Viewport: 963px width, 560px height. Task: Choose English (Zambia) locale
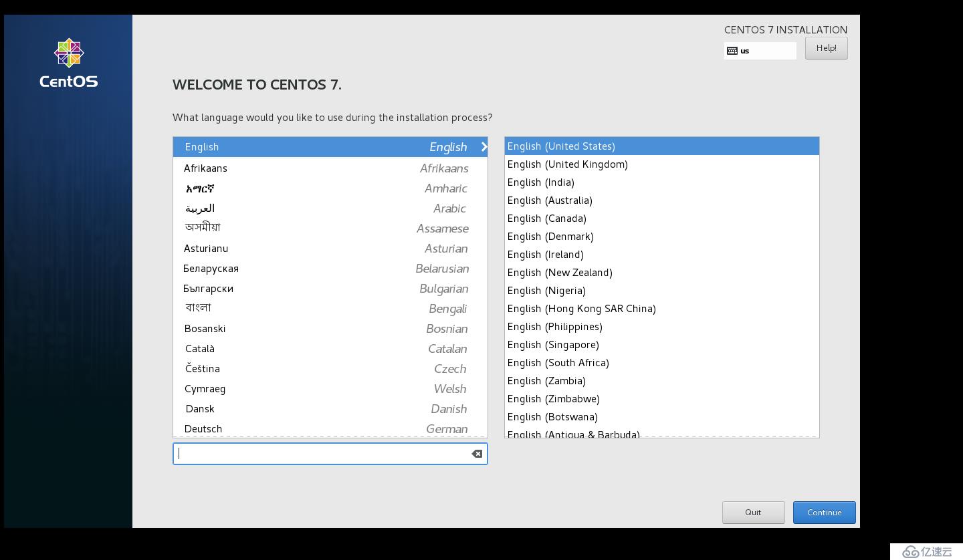coord(662,381)
